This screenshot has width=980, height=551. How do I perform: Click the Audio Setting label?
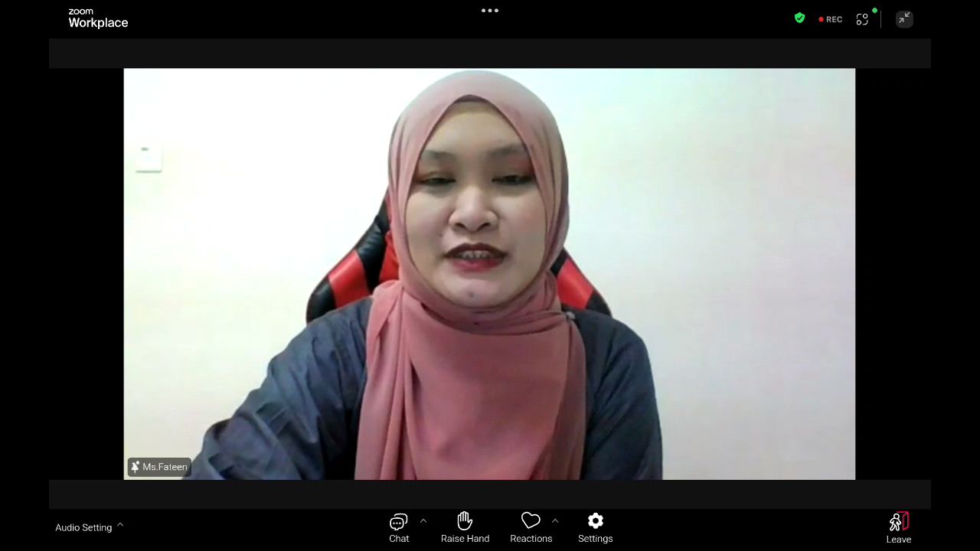[83, 527]
